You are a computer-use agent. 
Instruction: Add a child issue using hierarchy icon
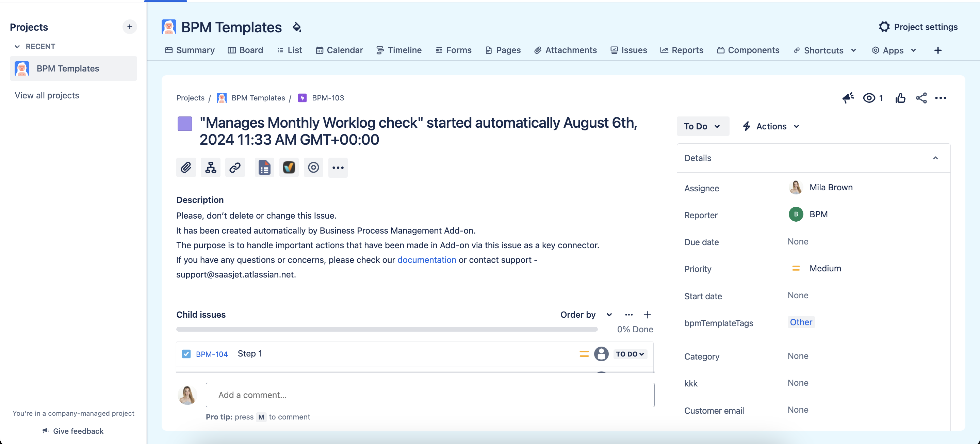pyautogui.click(x=210, y=168)
